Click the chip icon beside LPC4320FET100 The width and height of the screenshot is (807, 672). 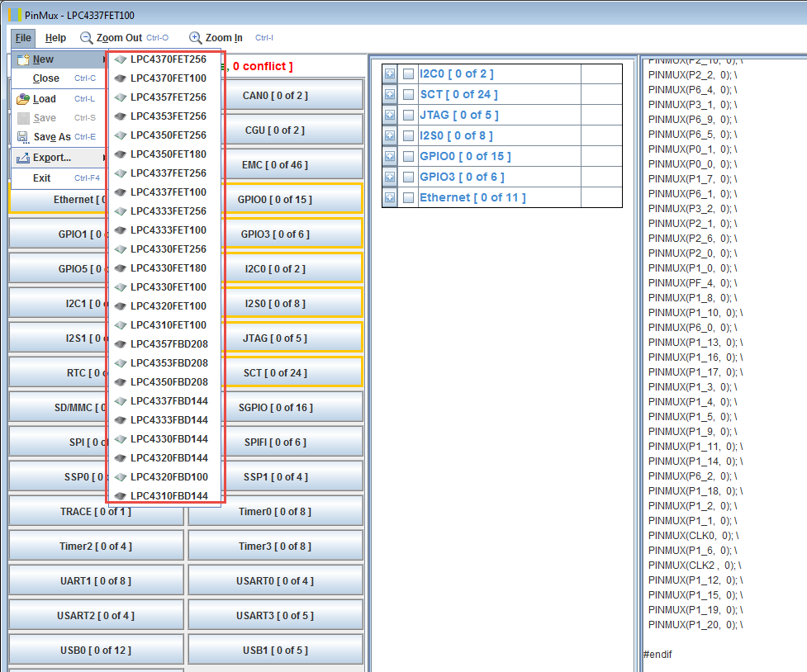pos(121,306)
